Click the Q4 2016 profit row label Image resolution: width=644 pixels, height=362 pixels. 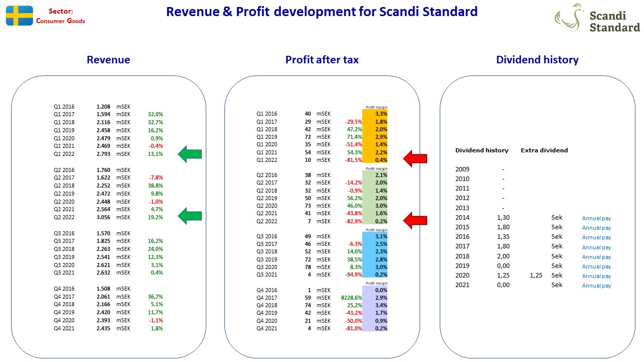[267, 290]
